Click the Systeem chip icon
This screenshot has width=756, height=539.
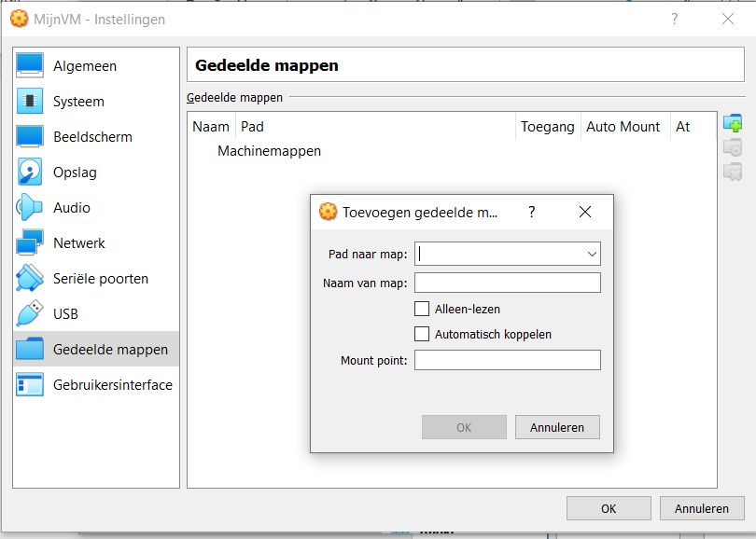[30, 102]
